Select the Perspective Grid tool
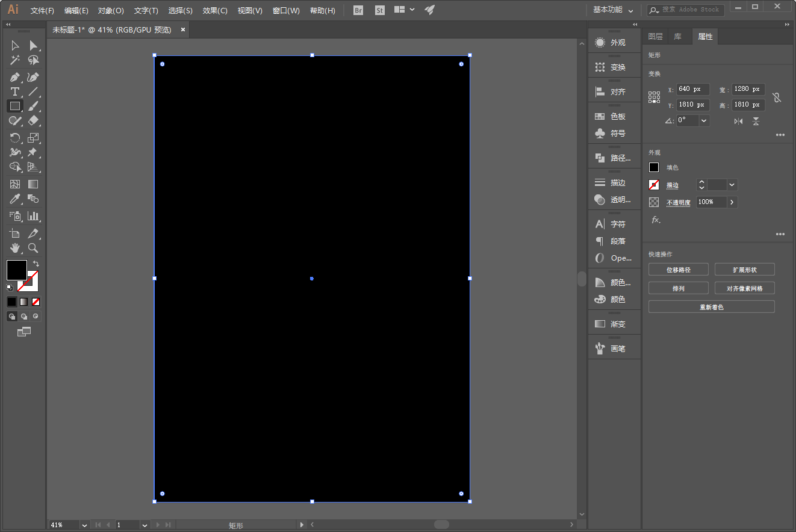This screenshot has width=796, height=532. 34,167
